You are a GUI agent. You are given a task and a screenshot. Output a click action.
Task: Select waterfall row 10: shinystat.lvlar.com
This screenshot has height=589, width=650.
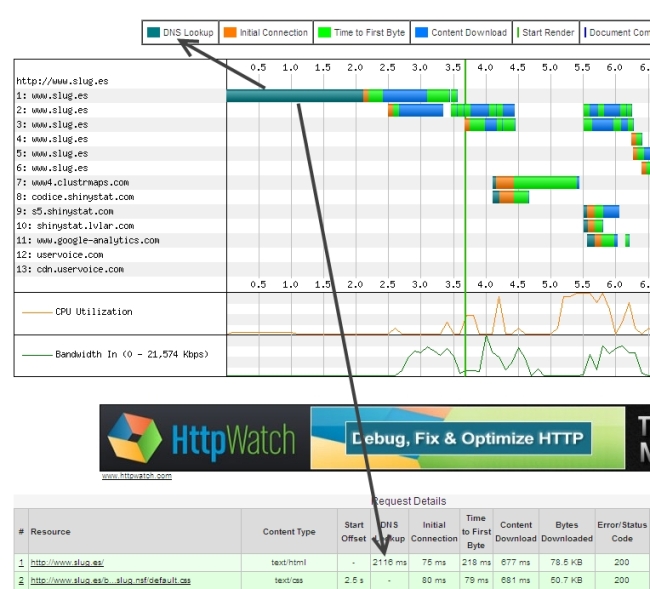point(75,226)
